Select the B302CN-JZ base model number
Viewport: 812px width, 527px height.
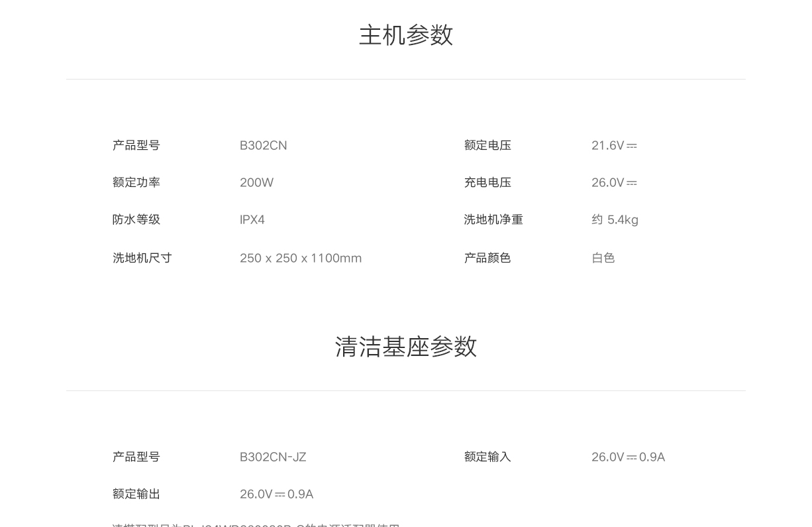point(273,457)
